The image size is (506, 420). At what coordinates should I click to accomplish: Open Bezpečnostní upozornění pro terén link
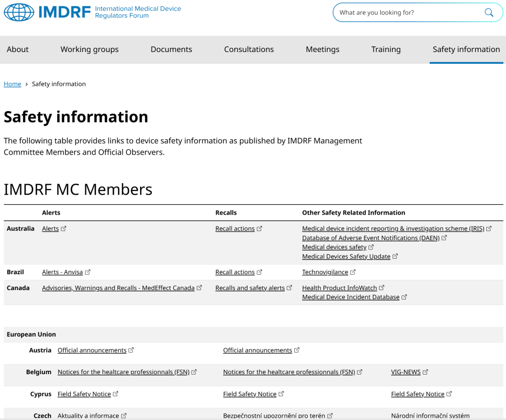coord(274,416)
